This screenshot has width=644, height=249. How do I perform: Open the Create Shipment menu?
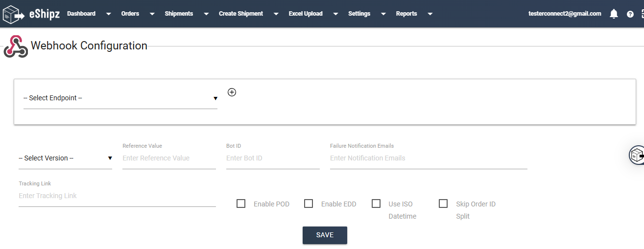coord(241,14)
